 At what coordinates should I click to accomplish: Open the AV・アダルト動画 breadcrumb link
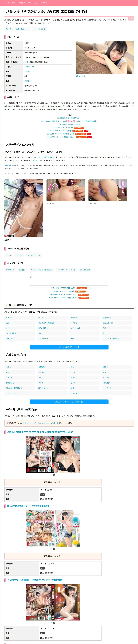pos(9,3)
